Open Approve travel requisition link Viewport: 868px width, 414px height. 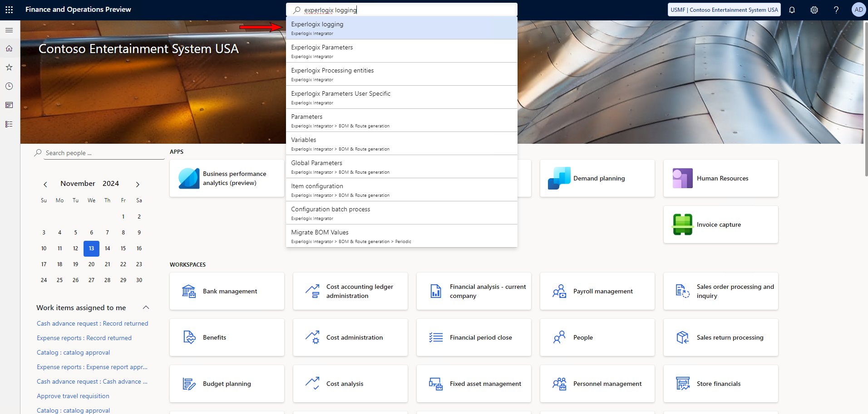(x=73, y=396)
